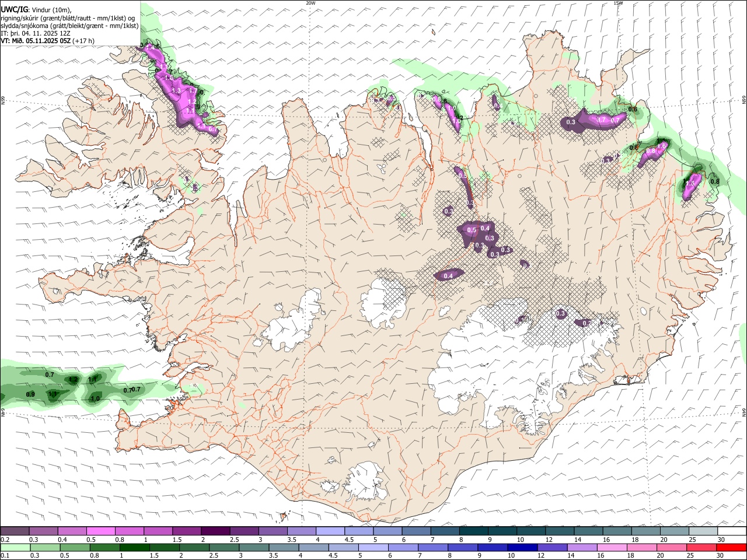The height and width of the screenshot is (560, 747).
Task: Select the crimson 25 swatch in lower legend row
Action: coord(701,548)
